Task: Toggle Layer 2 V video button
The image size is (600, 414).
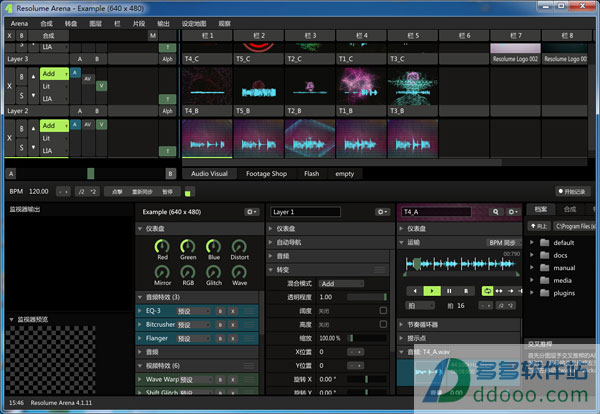Action: [x=101, y=86]
